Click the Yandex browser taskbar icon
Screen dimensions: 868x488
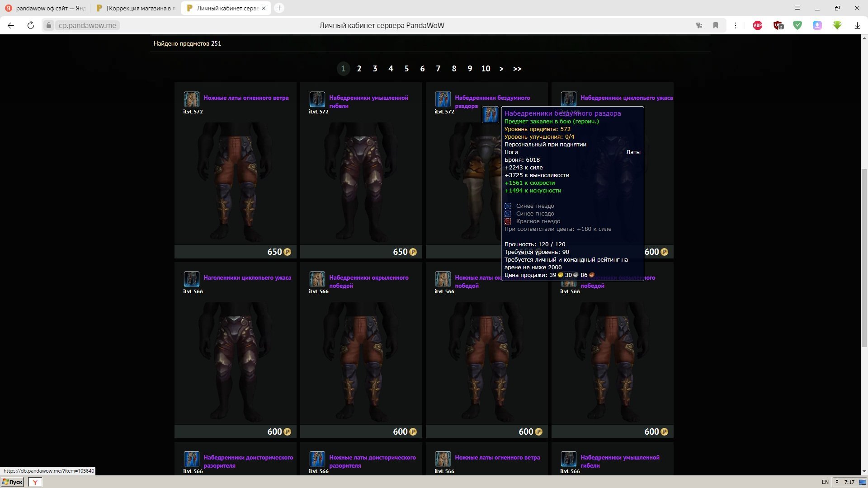point(35,482)
